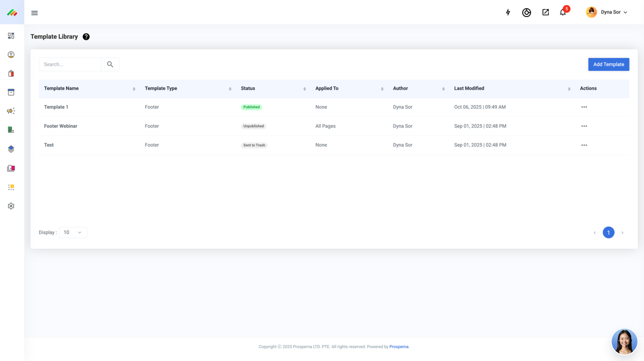
Task: Open actions menu for Template 1
Action: coord(584,107)
